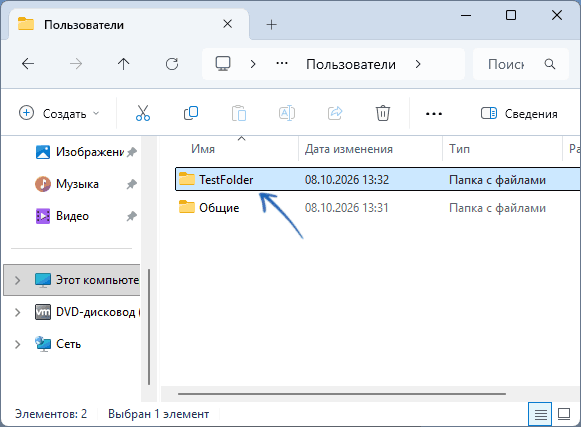Screen dimensions: 581x427
Task: Expand the chevron after Пользователи in the address bar
Action: [418, 64]
